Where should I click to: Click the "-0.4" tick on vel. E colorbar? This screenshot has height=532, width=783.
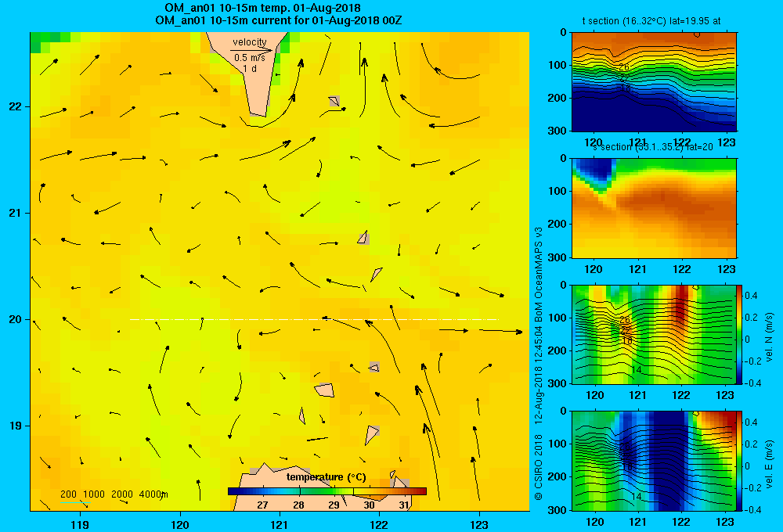click(752, 509)
